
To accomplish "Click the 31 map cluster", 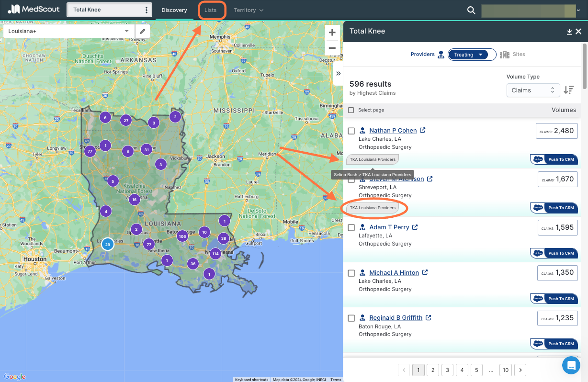I will pyautogui.click(x=147, y=149).
